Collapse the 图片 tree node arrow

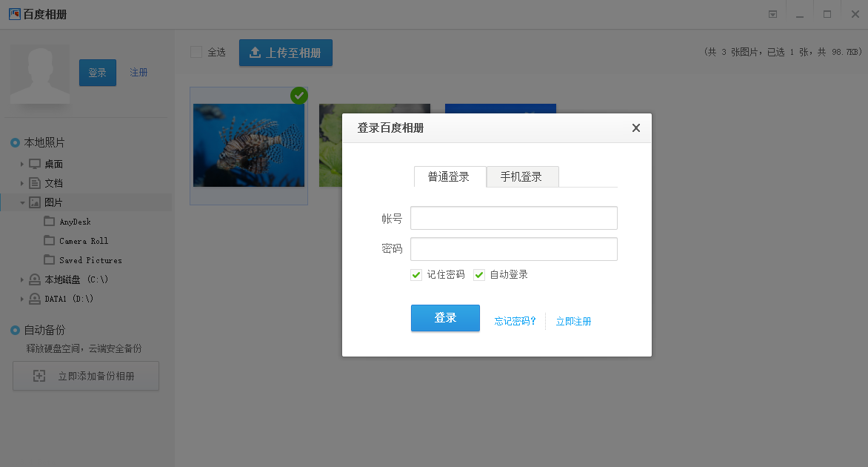point(22,203)
